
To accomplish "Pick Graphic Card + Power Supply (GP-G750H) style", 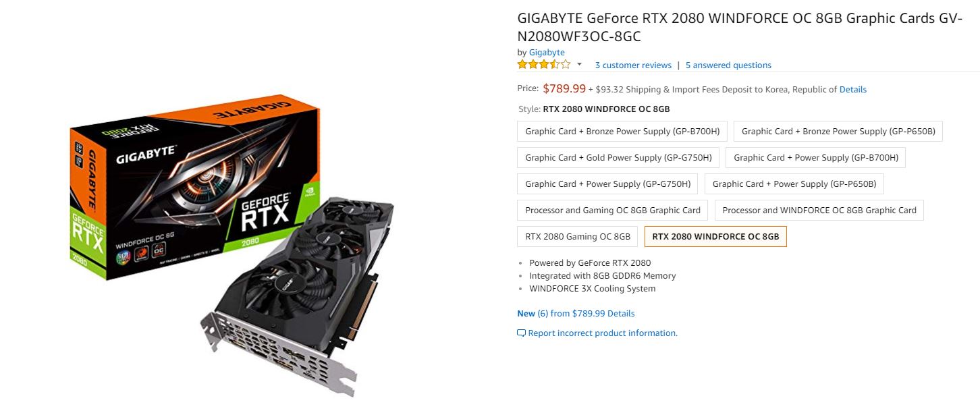I will click(607, 184).
